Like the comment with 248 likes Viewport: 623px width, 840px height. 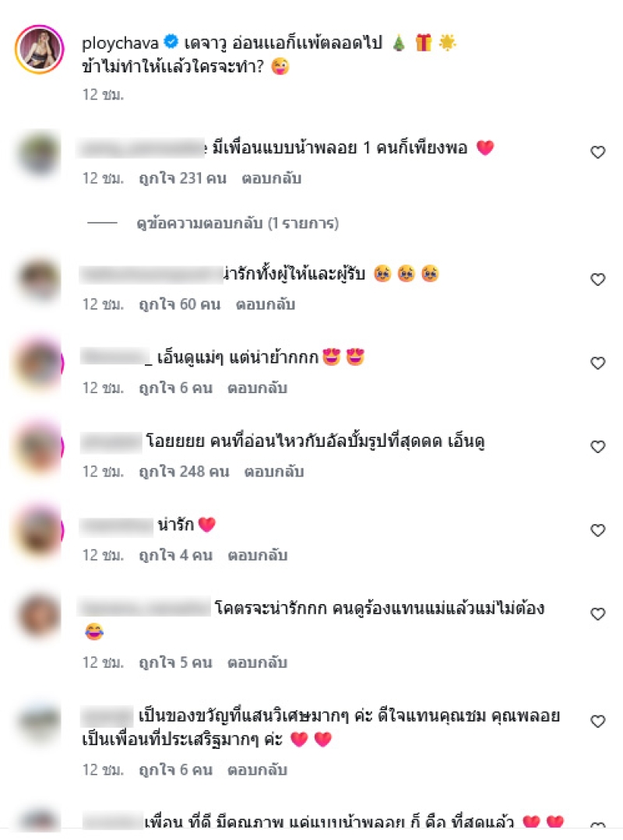(x=598, y=446)
